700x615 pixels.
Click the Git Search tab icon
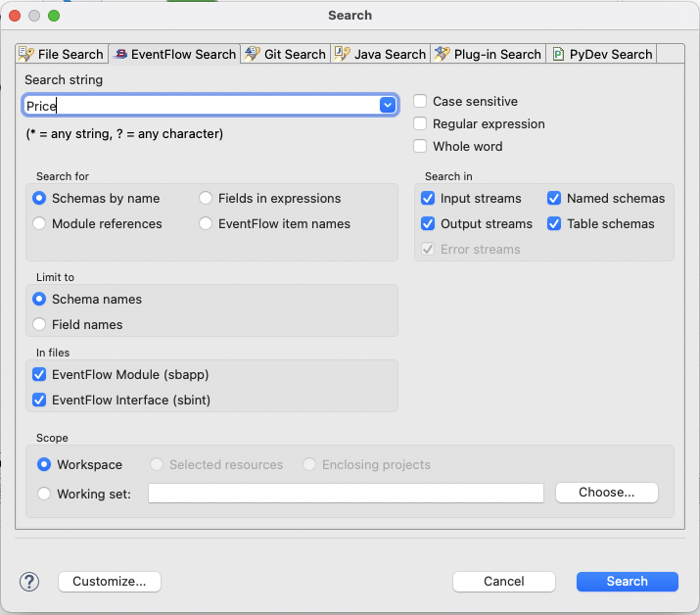pos(252,54)
